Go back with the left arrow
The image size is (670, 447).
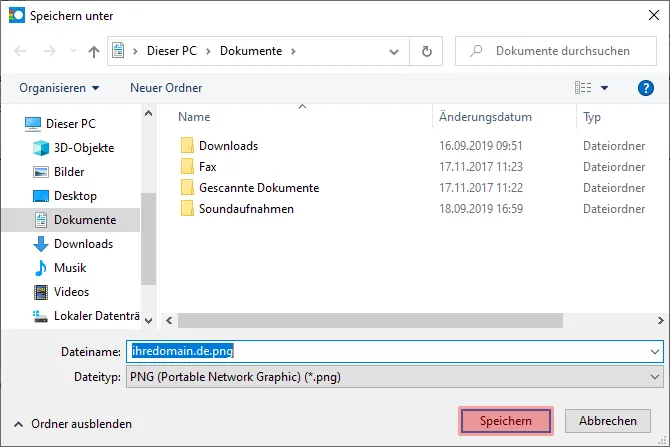coord(20,51)
